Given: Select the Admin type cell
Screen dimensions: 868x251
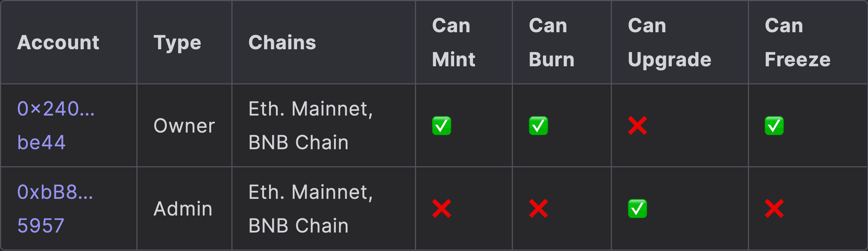Looking at the screenshot, I should coord(183,209).
